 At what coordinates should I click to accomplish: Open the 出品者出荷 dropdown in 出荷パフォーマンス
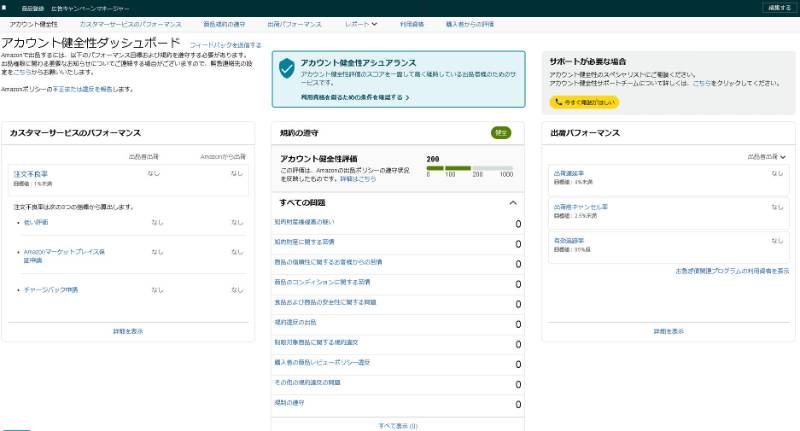pyautogui.click(x=766, y=157)
